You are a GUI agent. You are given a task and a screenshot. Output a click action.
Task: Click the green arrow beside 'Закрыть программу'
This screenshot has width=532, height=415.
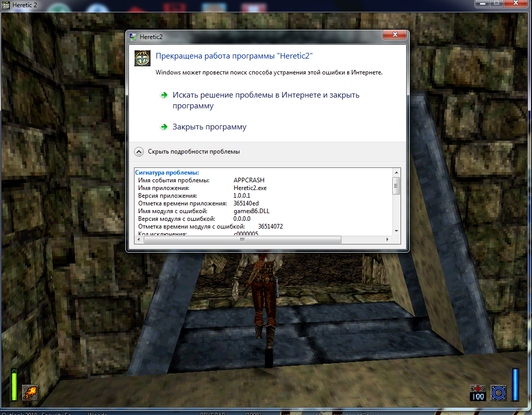(164, 127)
